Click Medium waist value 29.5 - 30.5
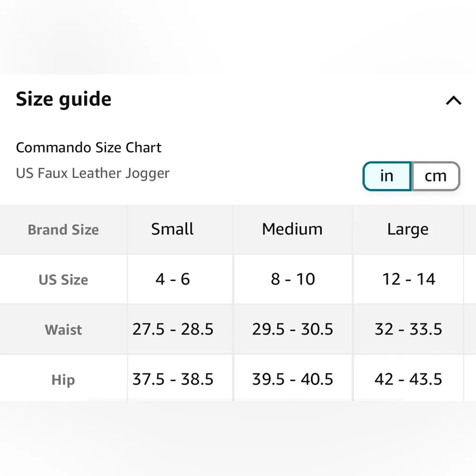The image size is (476, 476). (293, 329)
